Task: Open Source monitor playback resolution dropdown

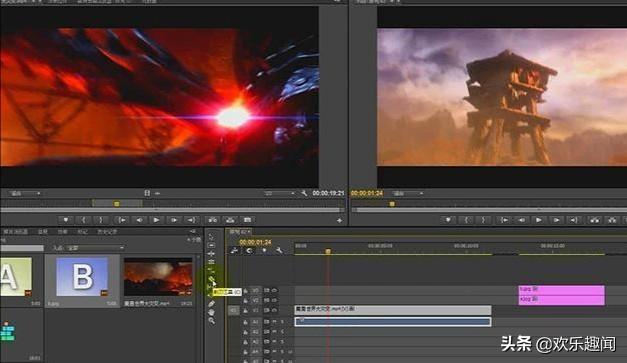Action: click(279, 193)
